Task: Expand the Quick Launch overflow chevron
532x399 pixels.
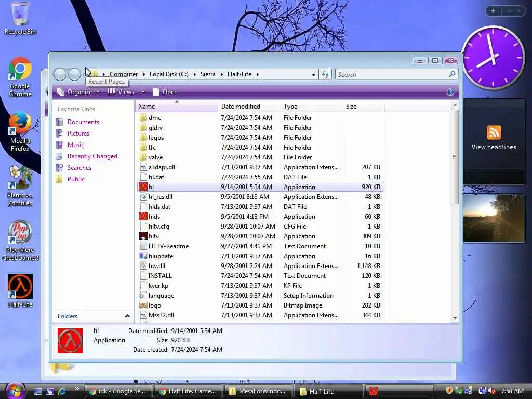Action: 77,389
